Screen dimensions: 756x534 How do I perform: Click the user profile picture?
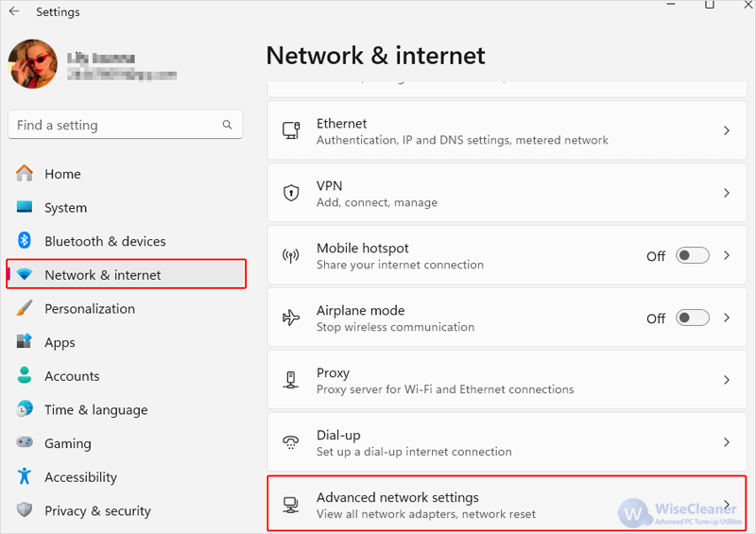coord(33,63)
